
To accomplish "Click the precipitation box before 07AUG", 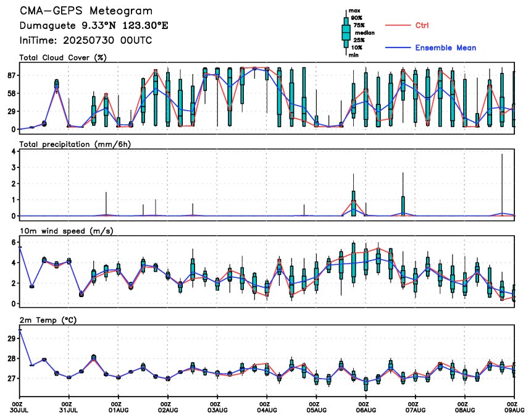I will (403, 206).
